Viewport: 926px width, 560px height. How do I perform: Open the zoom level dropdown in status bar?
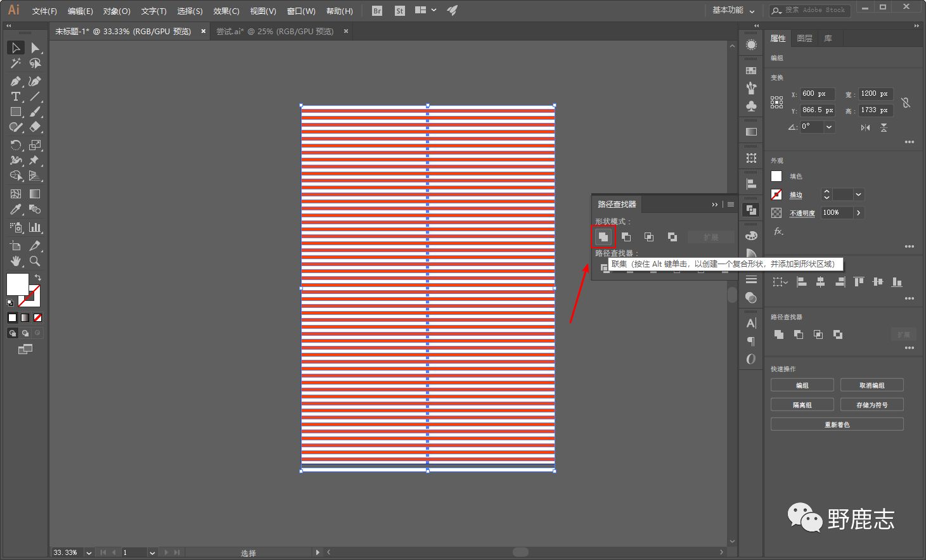point(89,552)
